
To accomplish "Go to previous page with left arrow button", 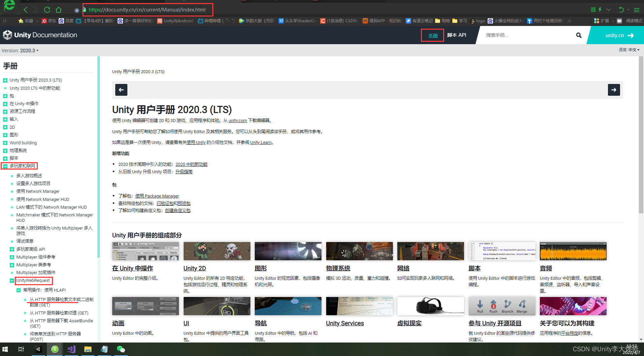I will tap(121, 90).
